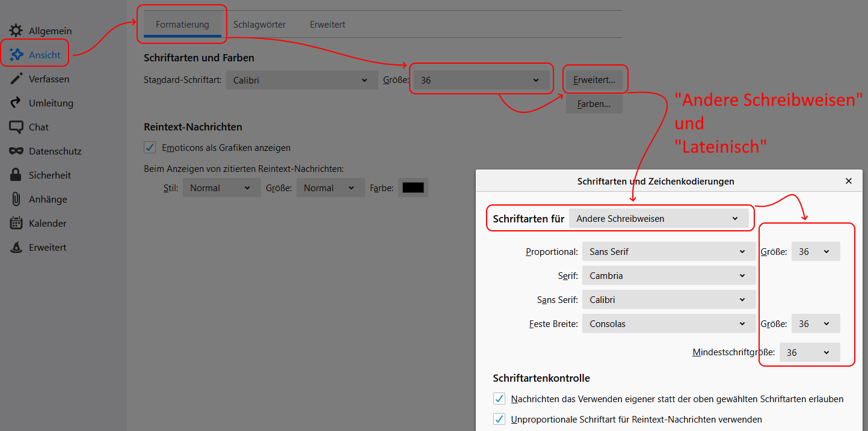Click the Erweitert... button
The image size is (868, 431).
(594, 80)
